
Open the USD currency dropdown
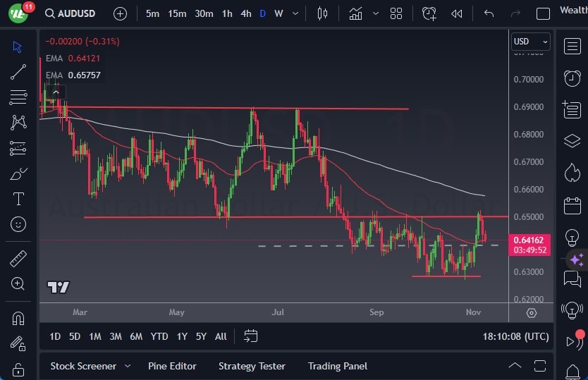[x=530, y=42]
